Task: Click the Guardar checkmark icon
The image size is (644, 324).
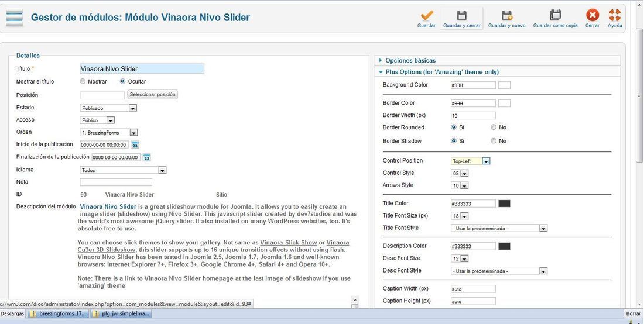Action: click(427, 16)
